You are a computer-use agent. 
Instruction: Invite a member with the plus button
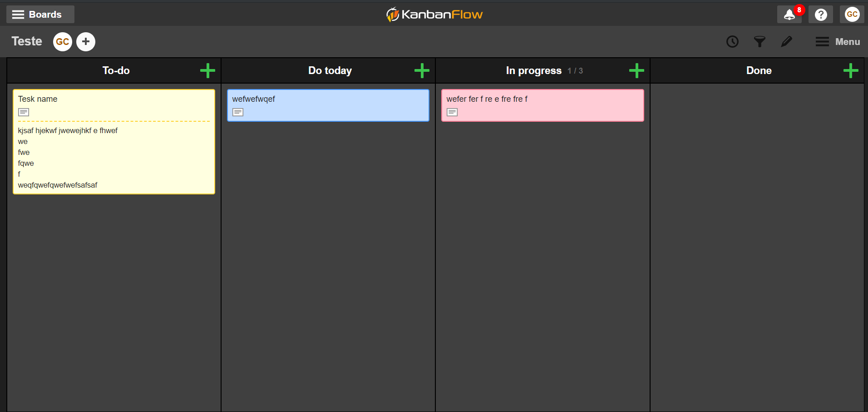point(86,41)
